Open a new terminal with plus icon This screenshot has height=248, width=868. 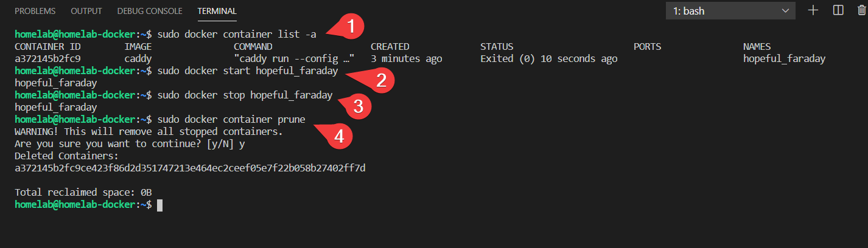(x=813, y=10)
